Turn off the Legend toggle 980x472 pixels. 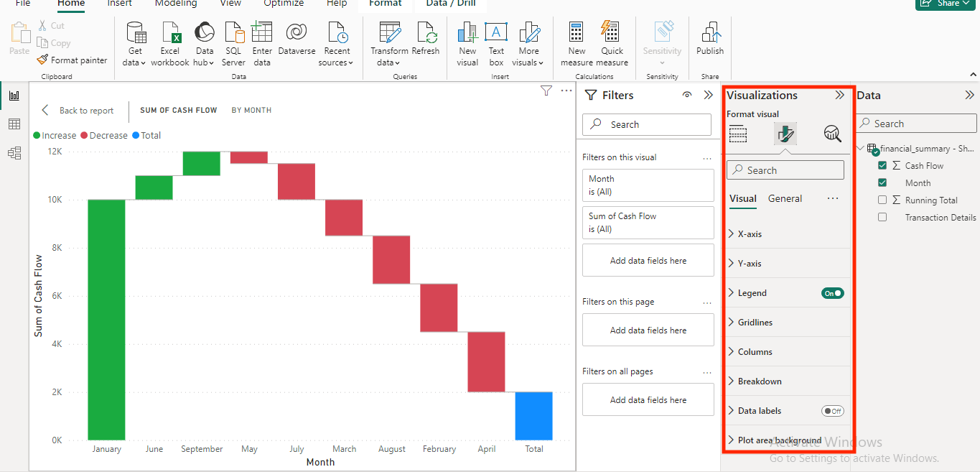833,293
